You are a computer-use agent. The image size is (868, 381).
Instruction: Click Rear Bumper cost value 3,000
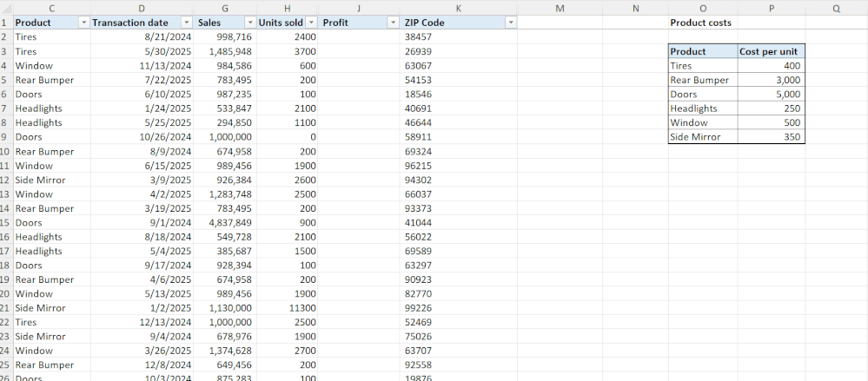click(772, 80)
